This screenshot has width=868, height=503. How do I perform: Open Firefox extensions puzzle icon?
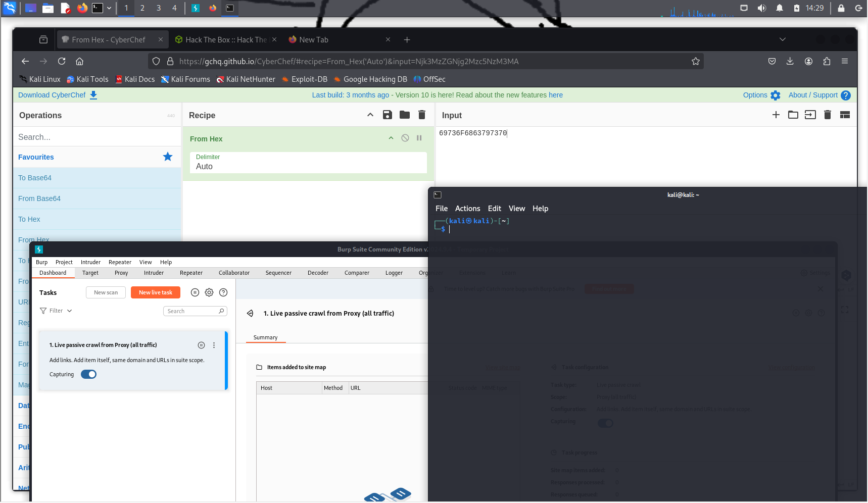coord(827,61)
